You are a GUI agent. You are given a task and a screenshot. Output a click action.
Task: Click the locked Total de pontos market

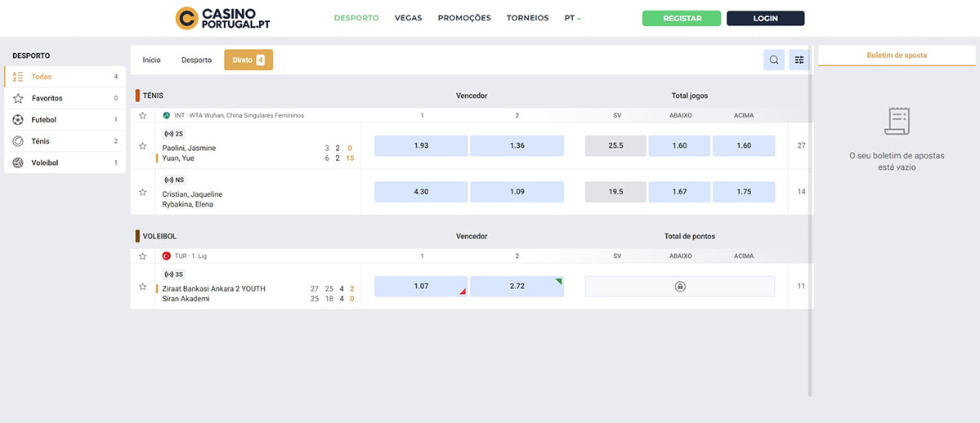click(x=679, y=287)
